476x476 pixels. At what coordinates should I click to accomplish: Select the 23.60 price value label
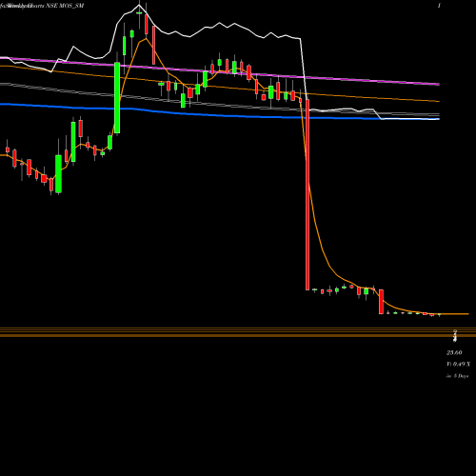click(454, 352)
